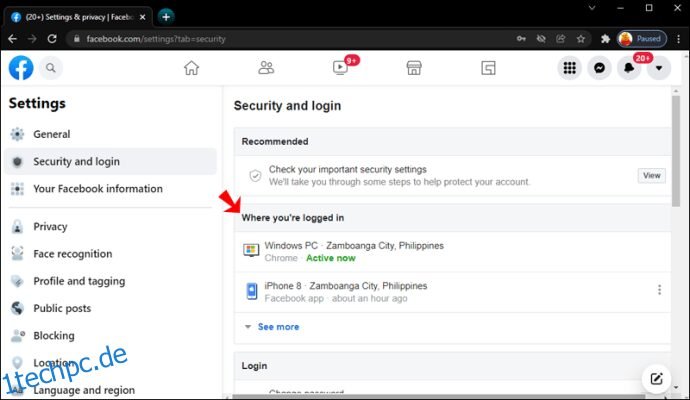Open Your Facebook information settings
Image resolution: width=690 pixels, height=400 pixels.
pyautogui.click(x=110, y=189)
